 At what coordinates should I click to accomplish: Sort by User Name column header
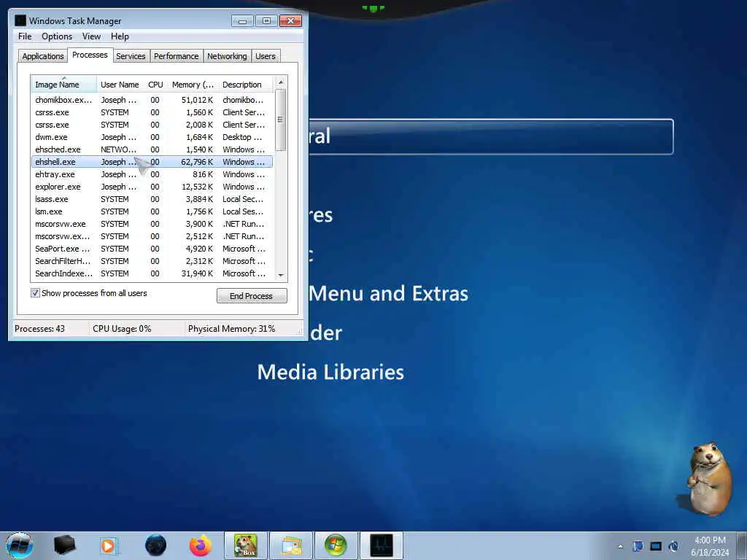120,85
